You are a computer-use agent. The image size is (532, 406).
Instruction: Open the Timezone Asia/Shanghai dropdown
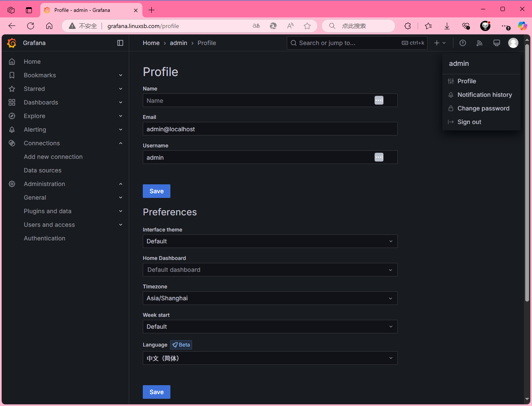(270, 298)
